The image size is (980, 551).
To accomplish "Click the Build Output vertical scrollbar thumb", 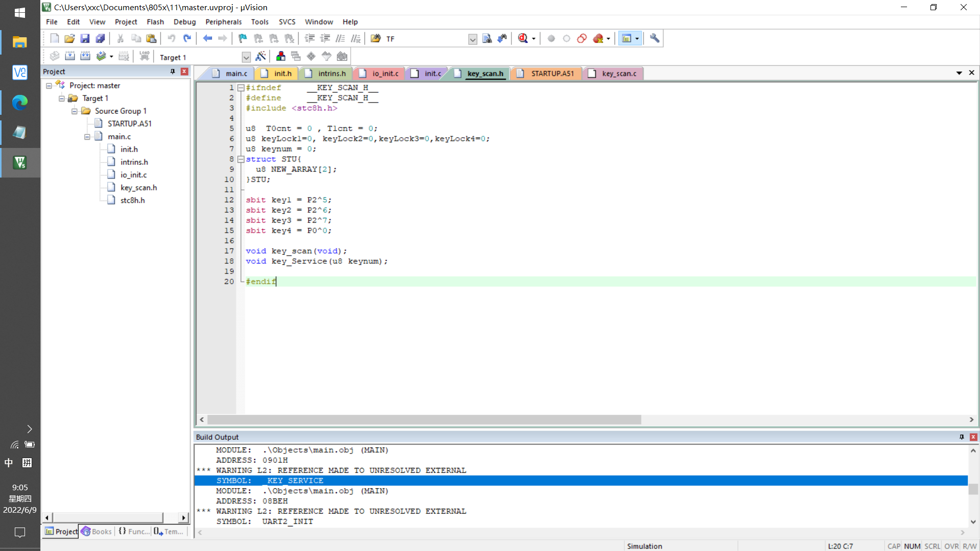I will pos(973,489).
